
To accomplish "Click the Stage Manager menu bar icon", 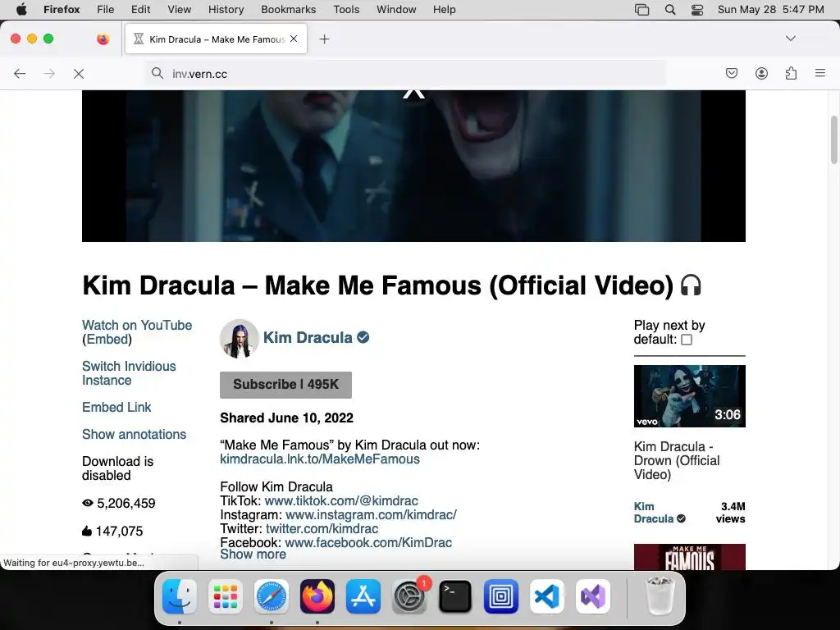I will tap(641, 10).
